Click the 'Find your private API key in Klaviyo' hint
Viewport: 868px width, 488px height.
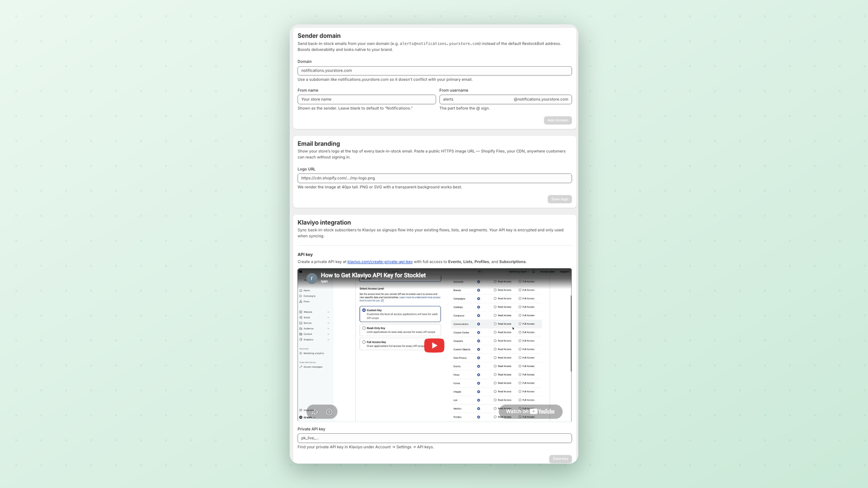pyautogui.click(x=366, y=447)
